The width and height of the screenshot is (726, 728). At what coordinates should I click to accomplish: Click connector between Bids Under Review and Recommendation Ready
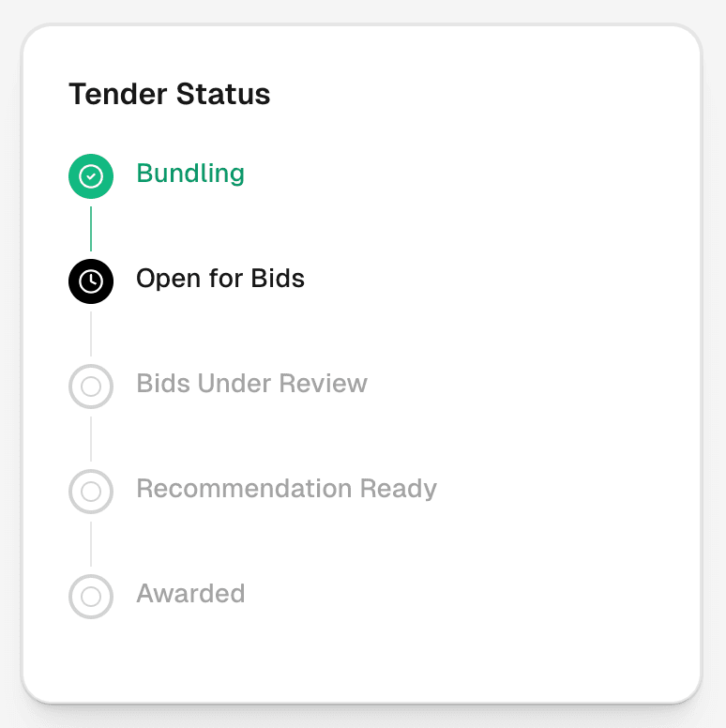pyautogui.click(x=91, y=439)
